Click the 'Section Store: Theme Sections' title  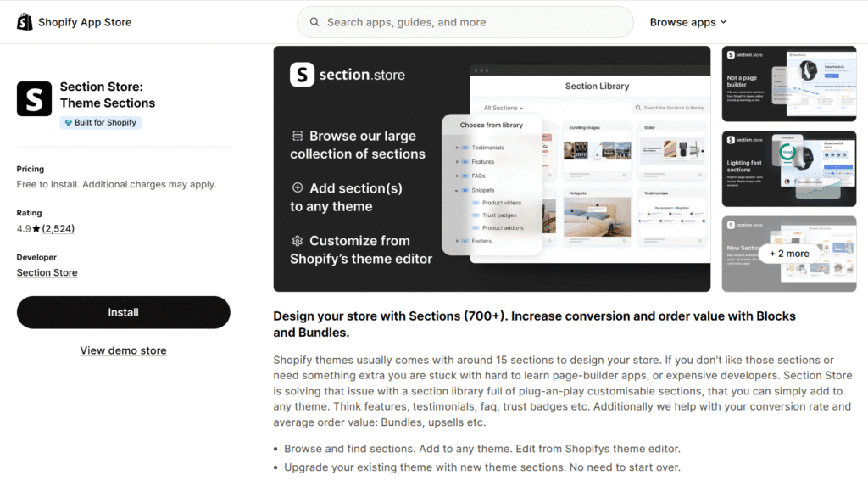coord(108,95)
